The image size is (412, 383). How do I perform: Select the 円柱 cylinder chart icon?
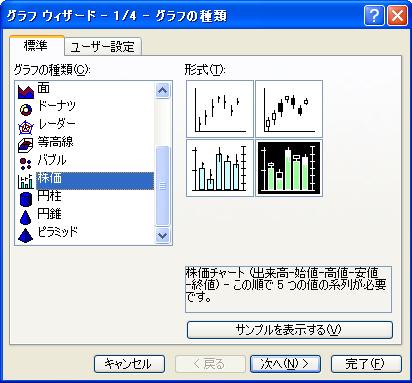[26, 199]
